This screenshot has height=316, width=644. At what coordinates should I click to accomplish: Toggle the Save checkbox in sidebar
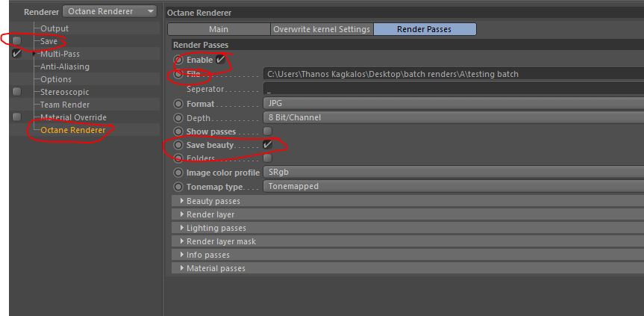tap(17, 41)
